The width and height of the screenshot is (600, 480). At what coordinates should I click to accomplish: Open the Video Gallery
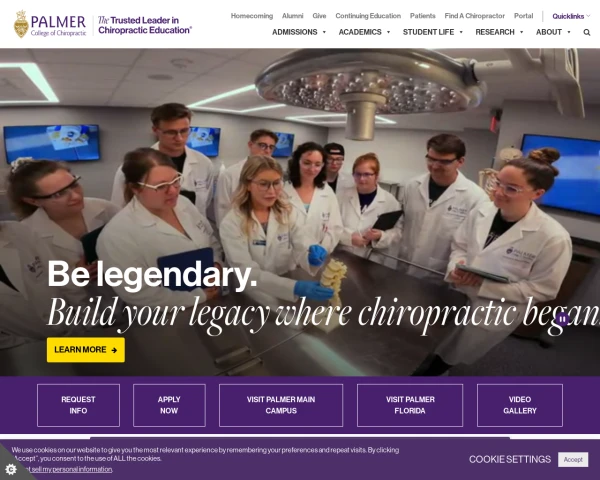520,405
